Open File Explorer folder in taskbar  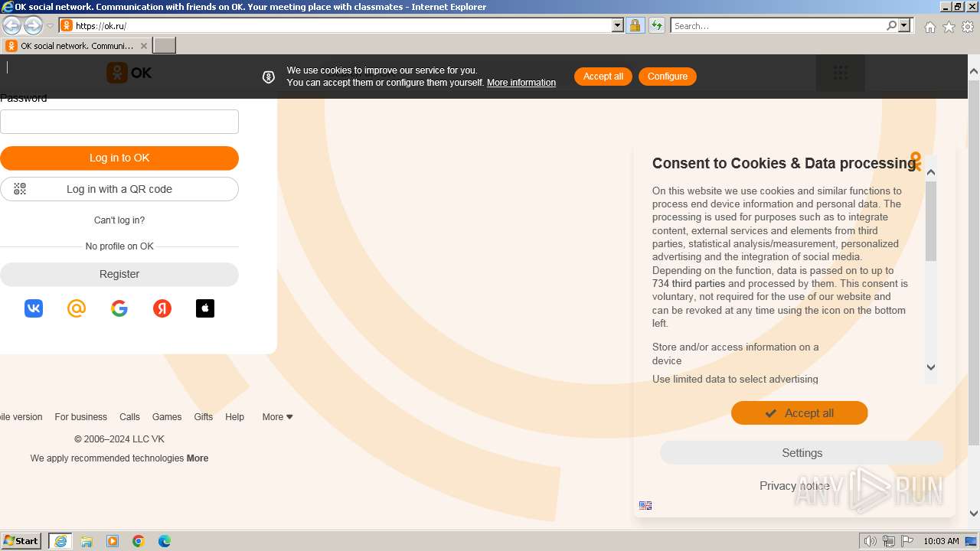(x=87, y=541)
